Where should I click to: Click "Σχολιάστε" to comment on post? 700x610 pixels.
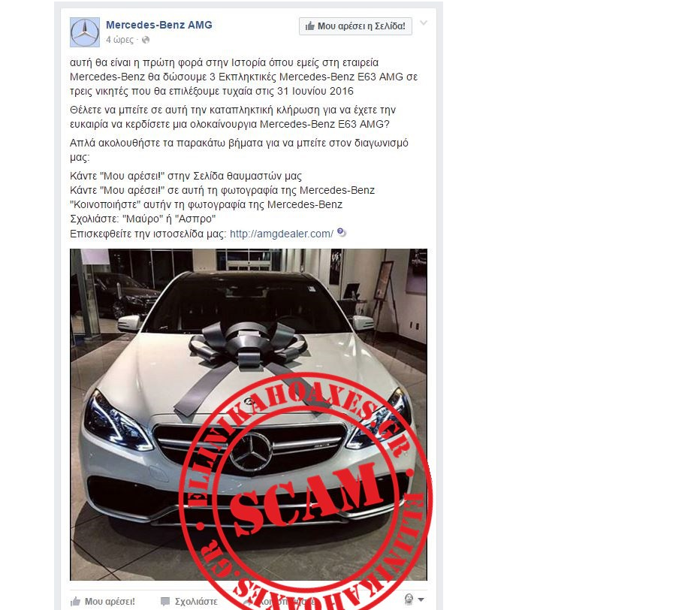(196, 602)
